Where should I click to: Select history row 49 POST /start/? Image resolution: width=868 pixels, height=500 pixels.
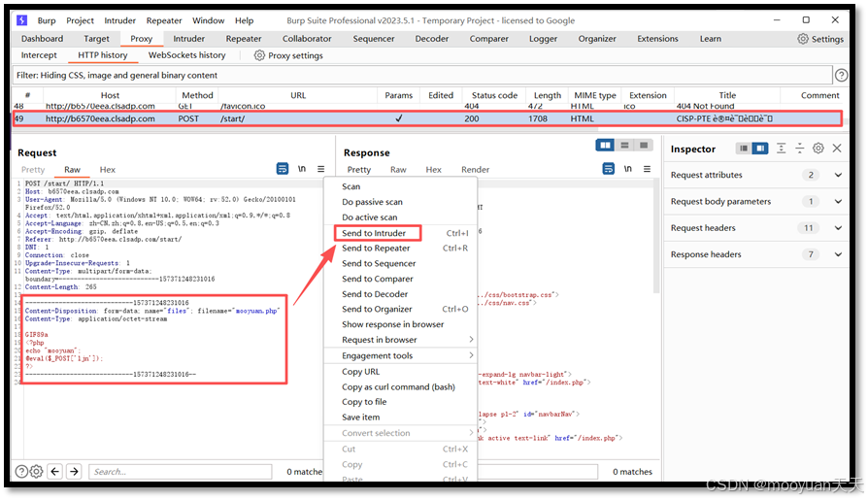pos(427,118)
